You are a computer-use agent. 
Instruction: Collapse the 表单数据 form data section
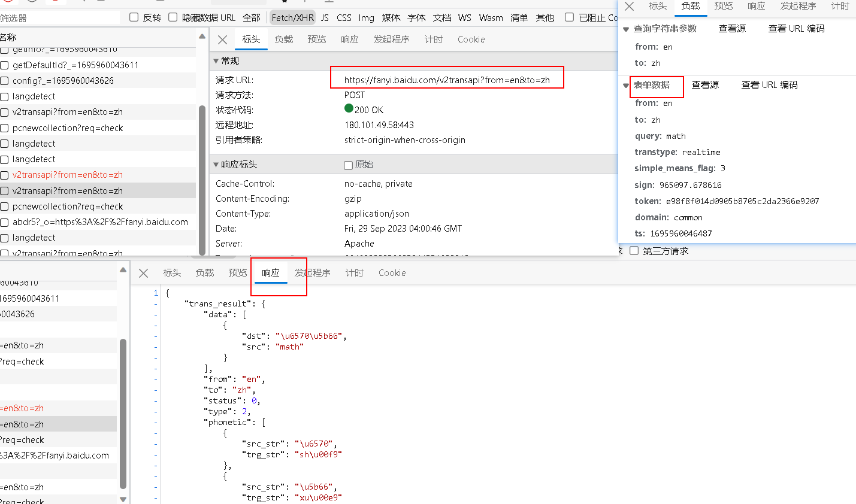tap(626, 85)
